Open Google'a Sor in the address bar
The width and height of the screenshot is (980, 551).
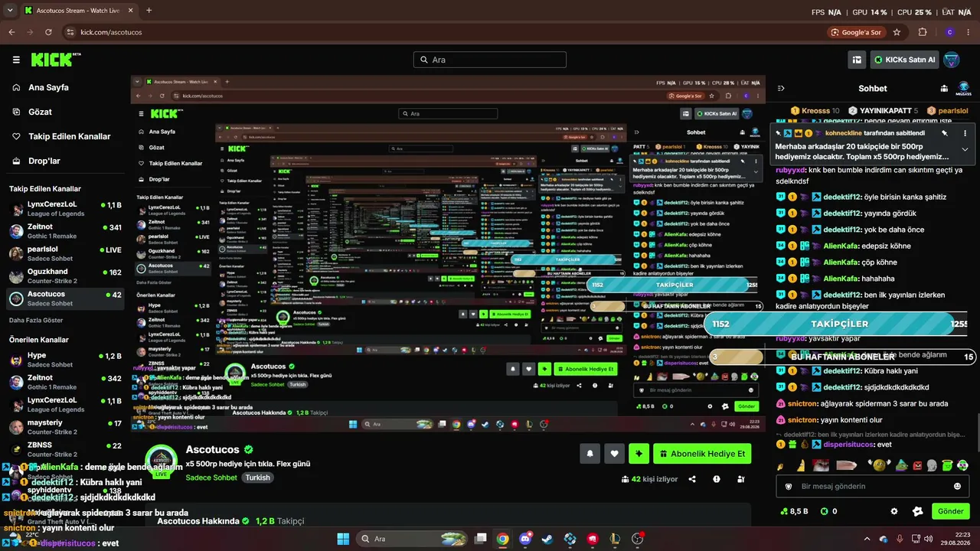(x=856, y=32)
